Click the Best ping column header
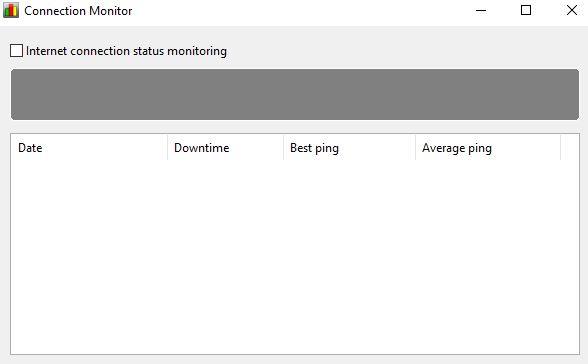The height and width of the screenshot is (364, 588). [350, 148]
